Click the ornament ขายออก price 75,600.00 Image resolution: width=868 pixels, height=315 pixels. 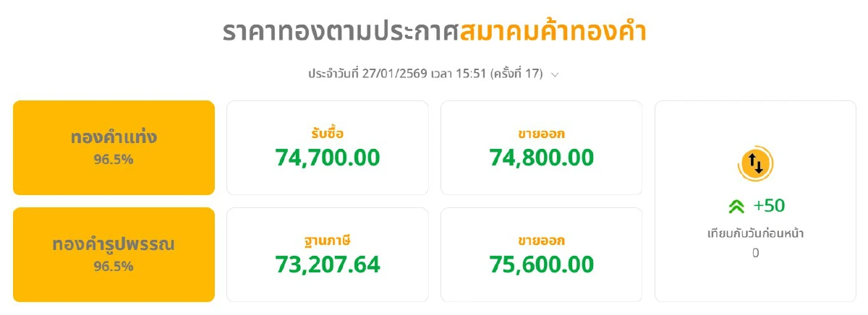coord(541,264)
